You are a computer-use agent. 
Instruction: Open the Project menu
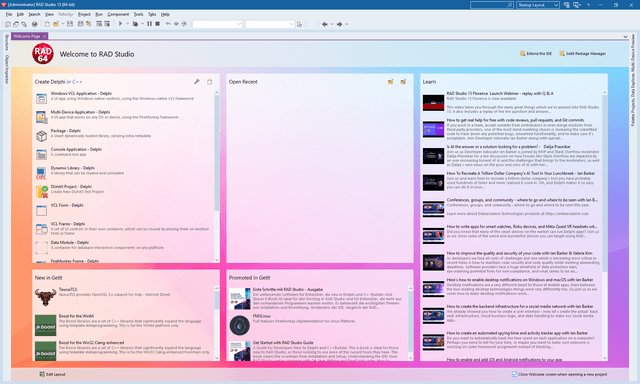click(x=84, y=14)
